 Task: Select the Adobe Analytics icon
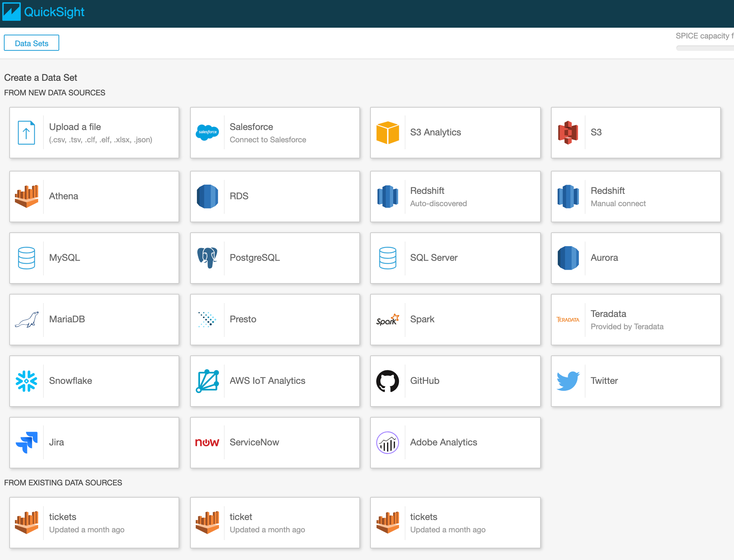[x=388, y=443]
